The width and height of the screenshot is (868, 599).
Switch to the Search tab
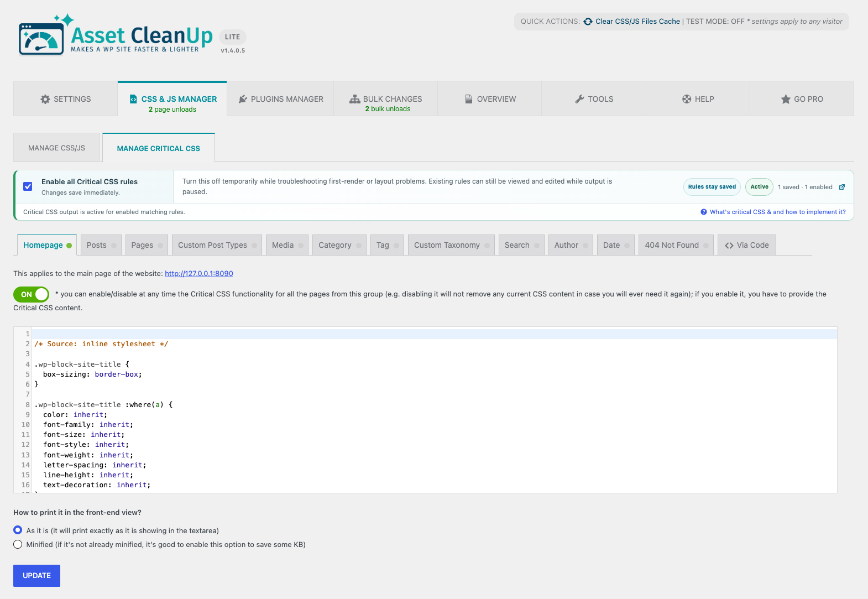click(521, 245)
